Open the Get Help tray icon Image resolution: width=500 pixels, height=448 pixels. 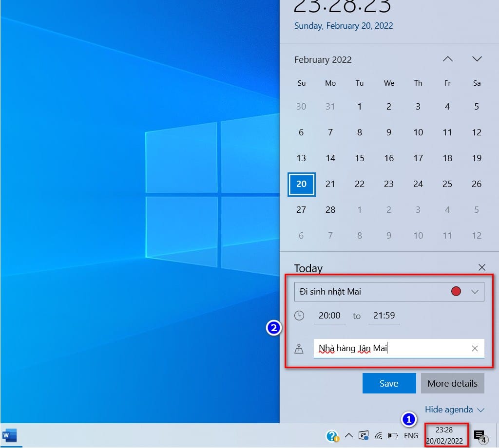tap(332, 436)
